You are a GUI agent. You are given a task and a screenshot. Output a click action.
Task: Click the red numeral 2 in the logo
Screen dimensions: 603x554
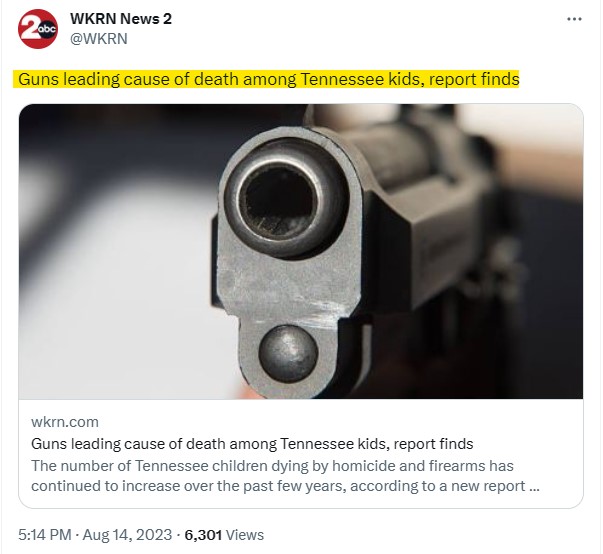29,29
